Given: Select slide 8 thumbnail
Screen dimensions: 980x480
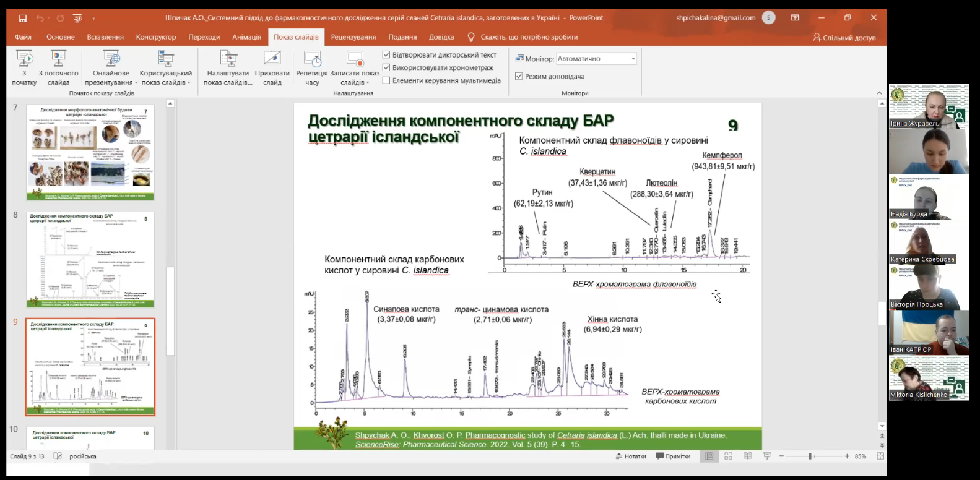Looking at the screenshot, I should 90,260.
